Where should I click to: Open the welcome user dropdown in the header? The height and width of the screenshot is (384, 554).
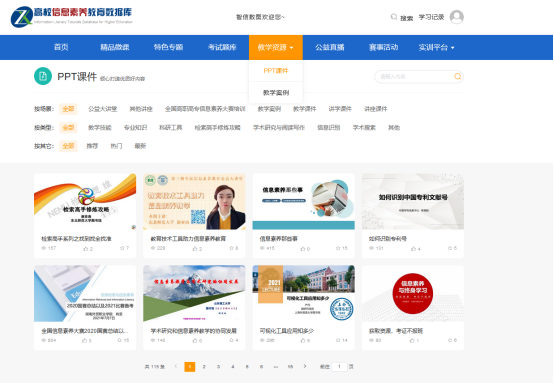[260, 17]
